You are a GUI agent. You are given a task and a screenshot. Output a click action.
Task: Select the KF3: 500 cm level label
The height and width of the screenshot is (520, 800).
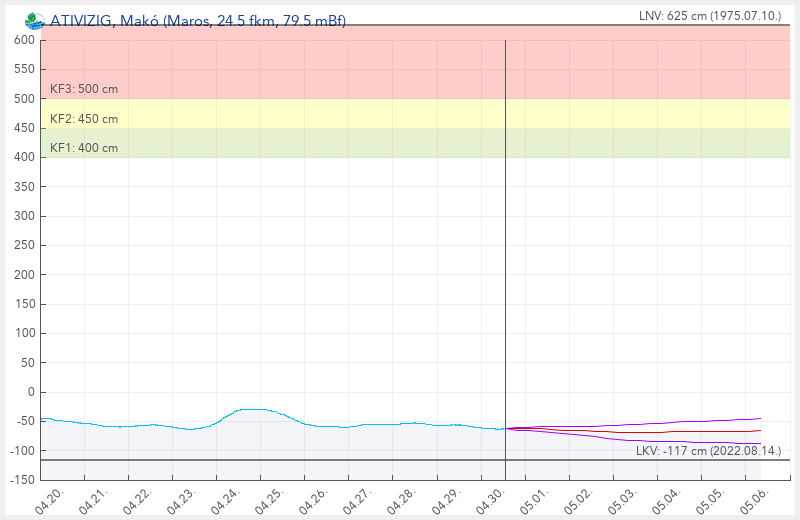point(84,89)
